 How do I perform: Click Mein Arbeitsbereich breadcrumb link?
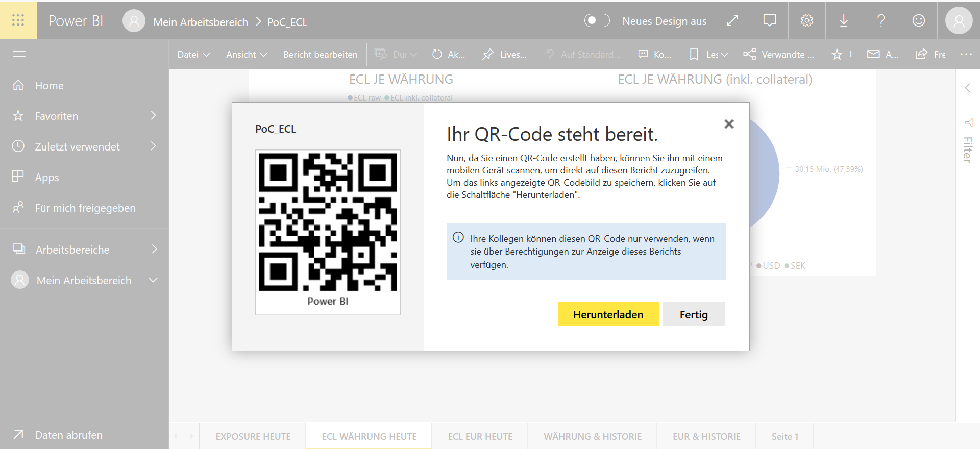click(201, 22)
